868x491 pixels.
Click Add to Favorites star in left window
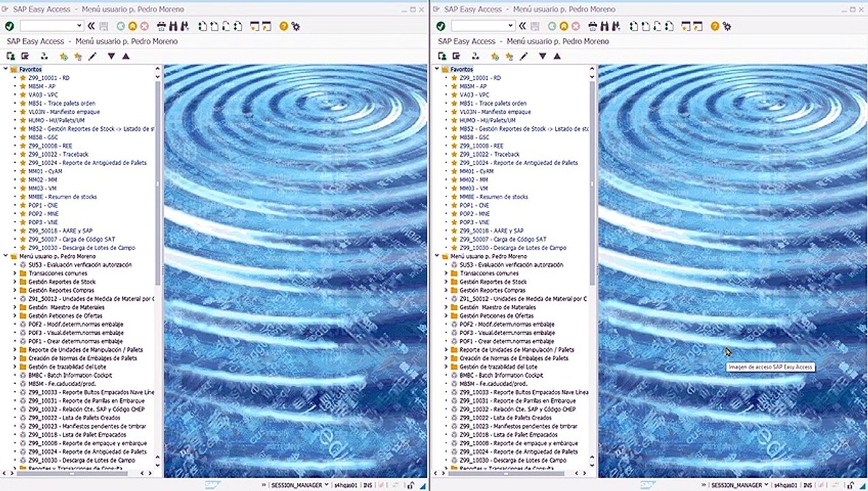pos(63,56)
